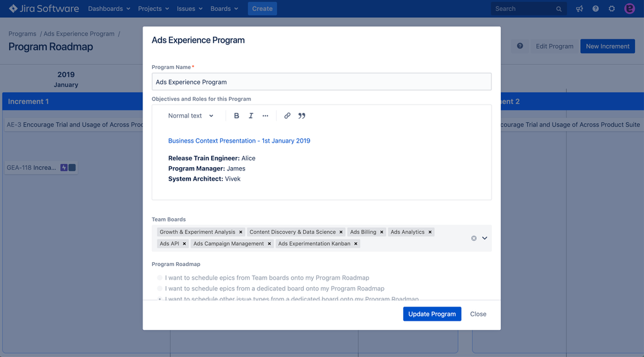Click the System Architect: Vivek line

(x=204, y=179)
